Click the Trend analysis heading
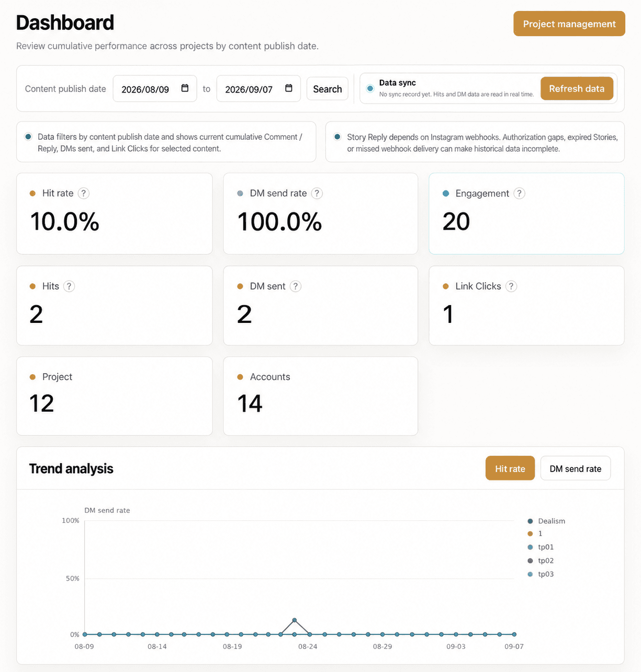Viewport: 641px width, 672px height. tap(71, 468)
